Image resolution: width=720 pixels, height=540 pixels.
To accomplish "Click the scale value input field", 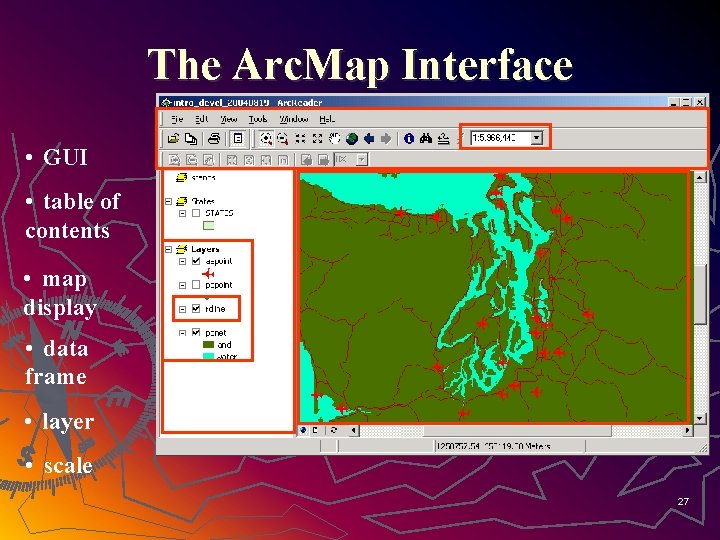I will (x=500, y=137).
